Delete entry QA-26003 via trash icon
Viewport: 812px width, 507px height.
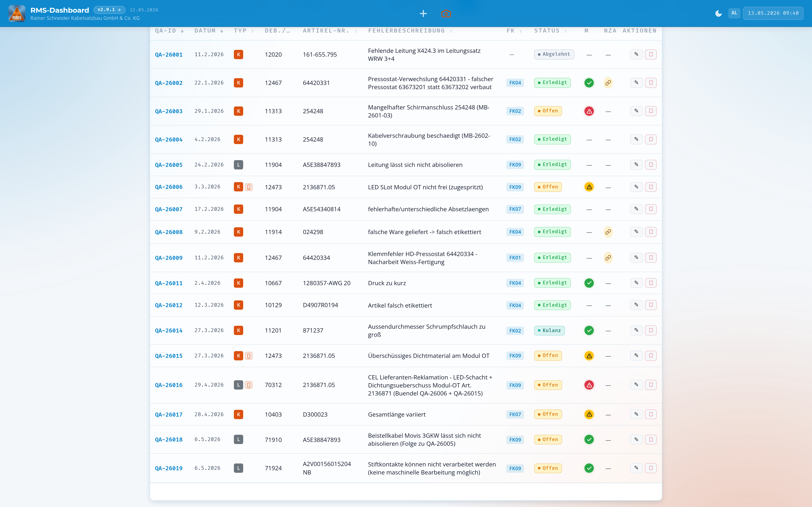click(x=651, y=111)
